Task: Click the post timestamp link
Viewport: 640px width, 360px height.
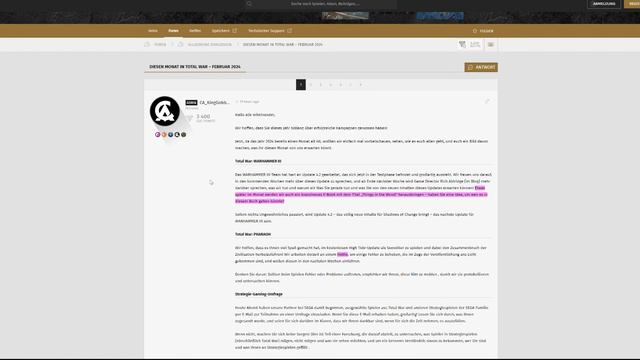Action: 249,102
